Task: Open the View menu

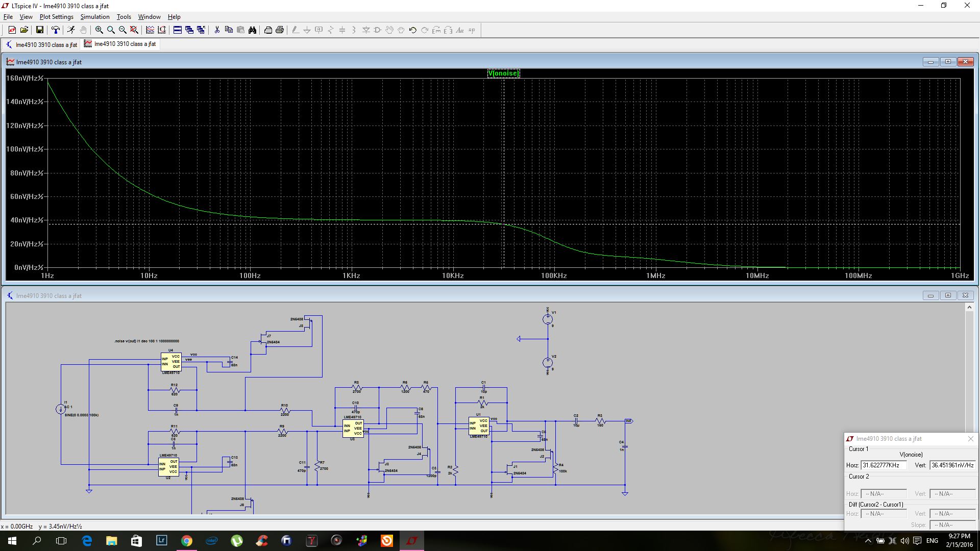Action: click(26, 17)
